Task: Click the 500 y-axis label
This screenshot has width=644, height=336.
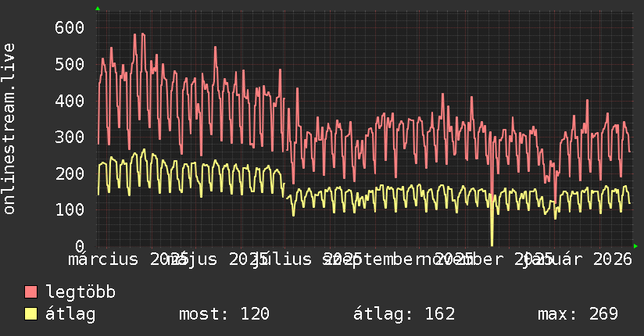Action: 70,64
